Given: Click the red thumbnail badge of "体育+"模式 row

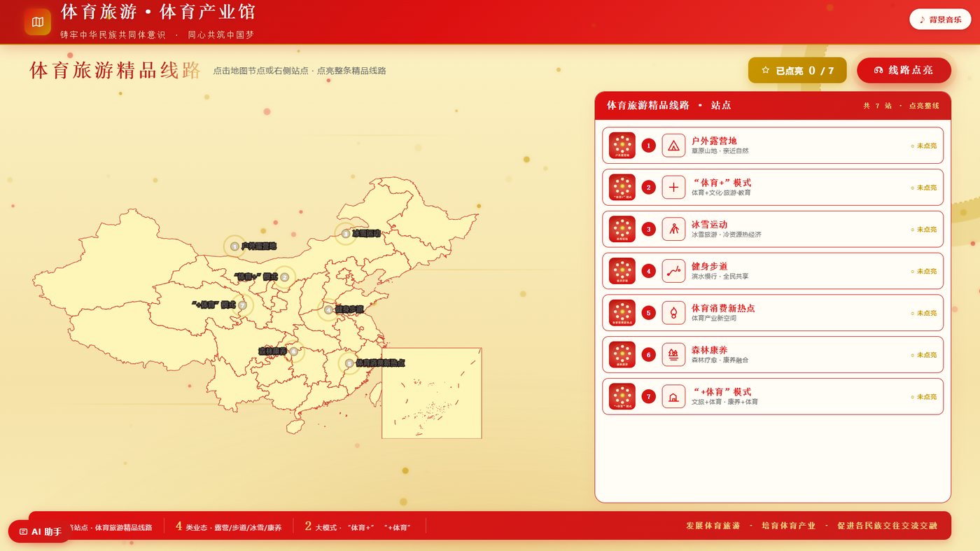Looking at the screenshot, I should point(622,187).
